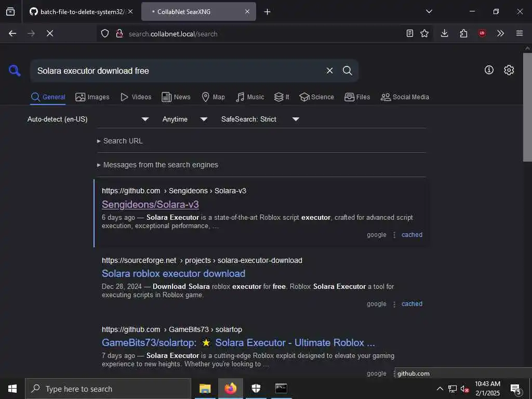The height and width of the screenshot is (399, 532).
Task: Open cached version of sourceforge result
Action: point(412,304)
